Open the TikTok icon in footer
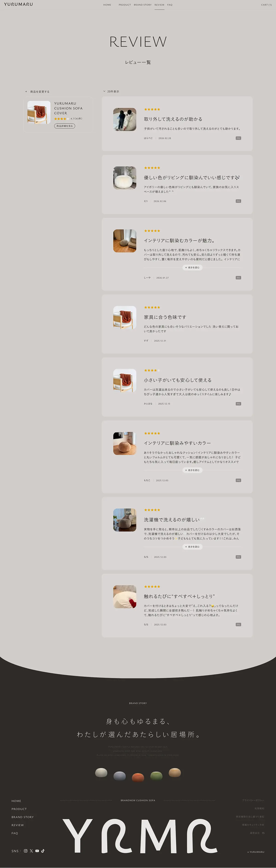The width and height of the screenshot is (276, 868). pyautogui.click(x=43, y=851)
